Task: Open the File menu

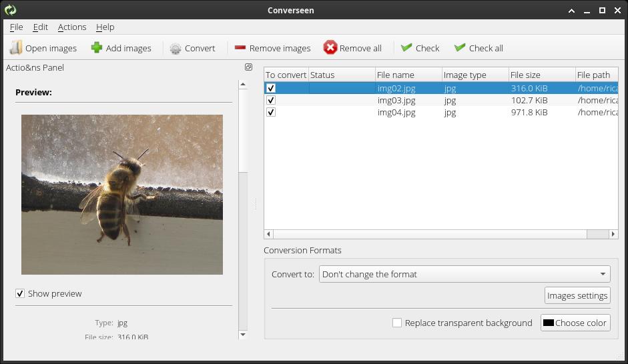Action: [17, 27]
